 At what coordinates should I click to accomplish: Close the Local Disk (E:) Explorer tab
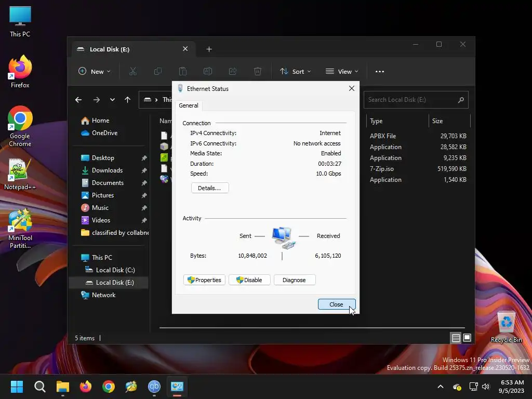(x=185, y=49)
